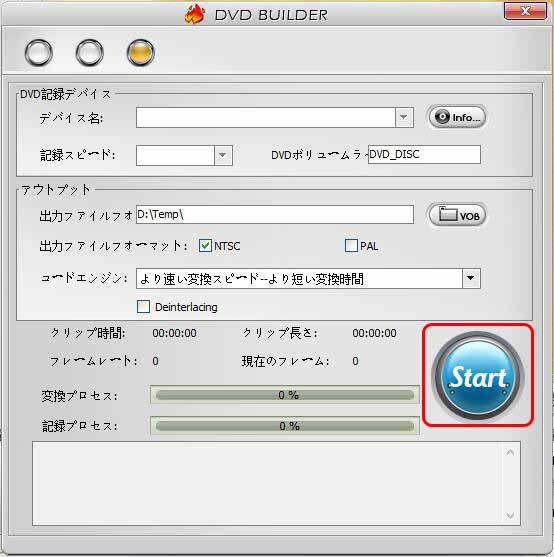Open the 記録スピード speed dropdown

(x=223, y=155)
